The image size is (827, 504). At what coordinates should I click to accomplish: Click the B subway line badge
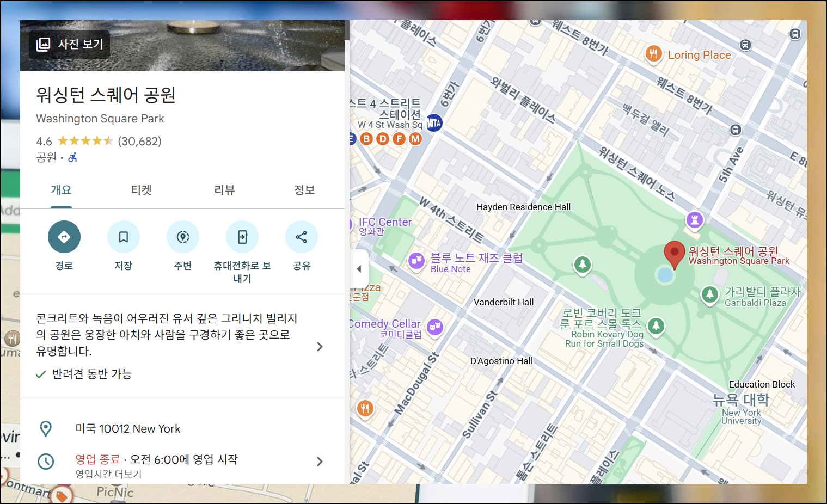tap(366, 139)
